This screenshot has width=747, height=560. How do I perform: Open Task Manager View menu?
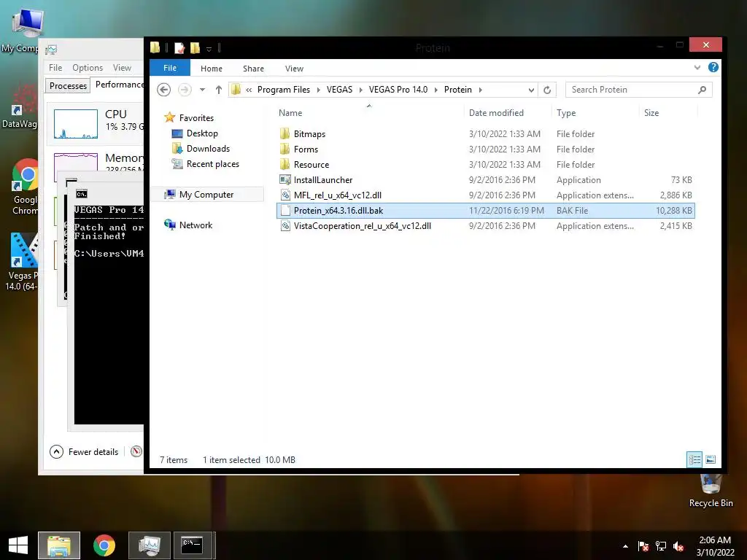pyautogui.click(x=122, y=68)
